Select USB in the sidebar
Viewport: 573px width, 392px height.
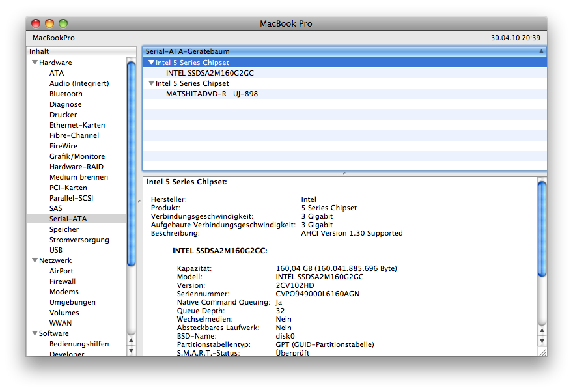pyautogui.click(x=56, y=250)
